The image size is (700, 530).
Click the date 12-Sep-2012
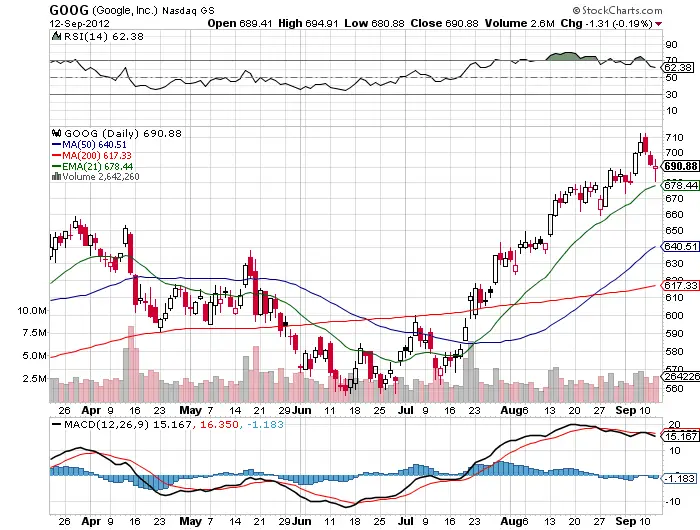79,23
